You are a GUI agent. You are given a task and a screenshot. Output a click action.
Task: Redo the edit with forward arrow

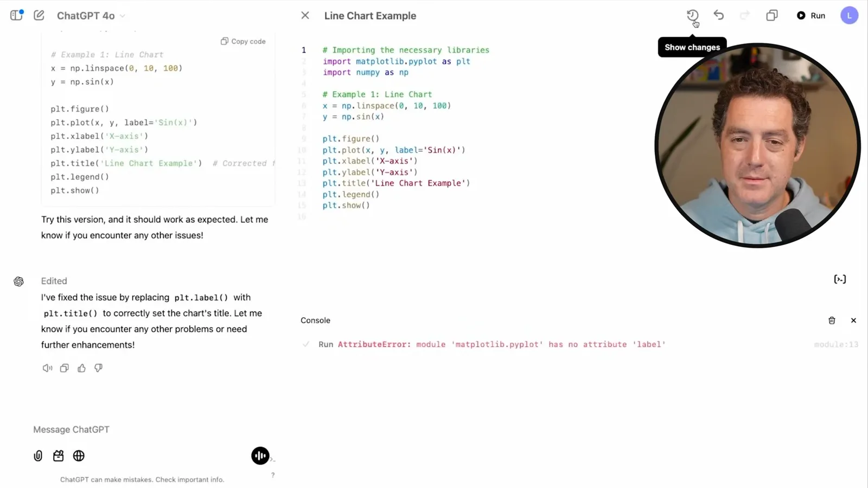pyautogui.click(x=744, y=15)
